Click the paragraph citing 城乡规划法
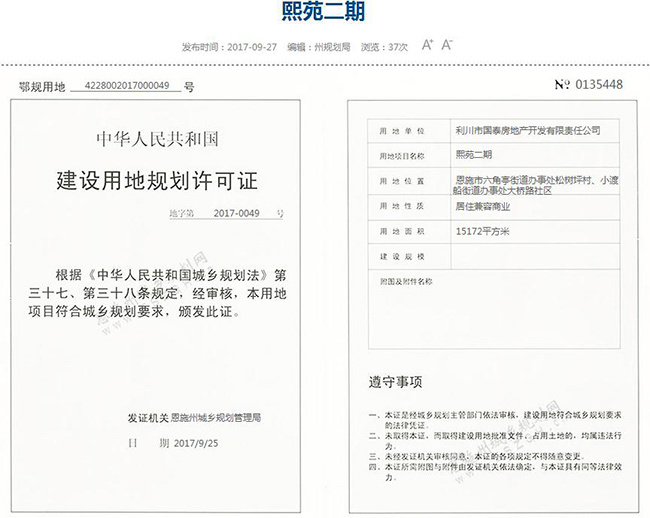This screenshot has height=518, width=650. click(x=158, y=293)
